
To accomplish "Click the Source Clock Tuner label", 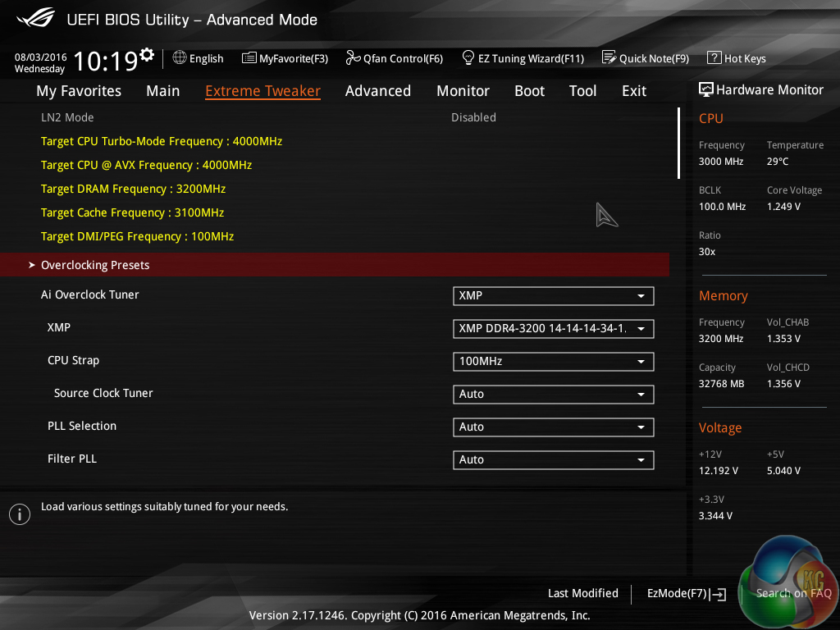I will click(x=103, y=393).
